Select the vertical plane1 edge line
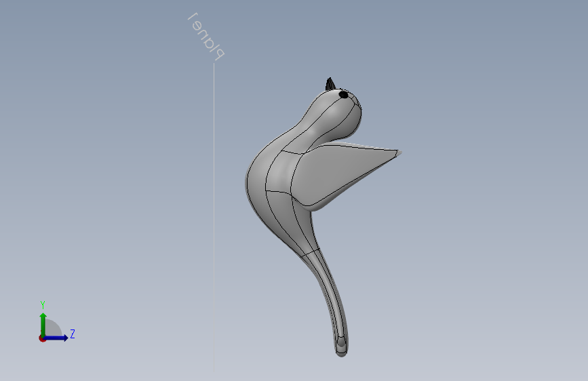The height and width of the screenshot is (381, 588). (214, 217)
